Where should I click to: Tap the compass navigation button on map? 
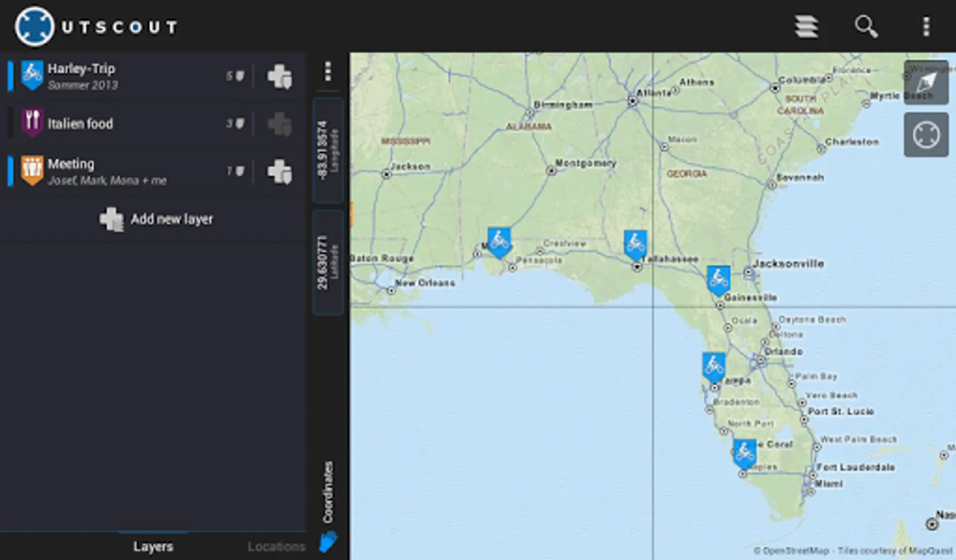coord(926,82)
